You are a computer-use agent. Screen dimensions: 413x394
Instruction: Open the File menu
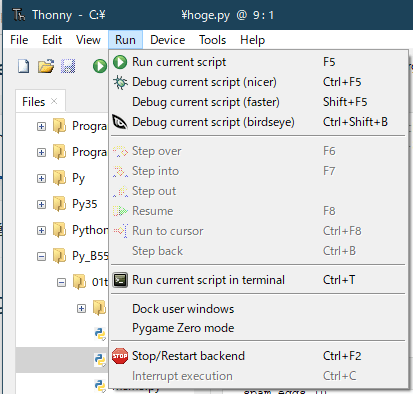[x=19, y=40]
